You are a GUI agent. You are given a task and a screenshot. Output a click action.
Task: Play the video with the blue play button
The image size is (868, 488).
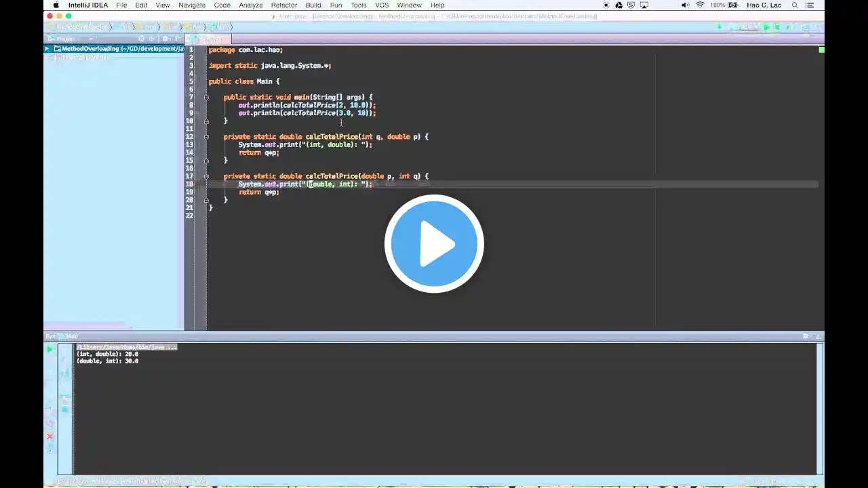pyautogui.click(x=434, y=243)
